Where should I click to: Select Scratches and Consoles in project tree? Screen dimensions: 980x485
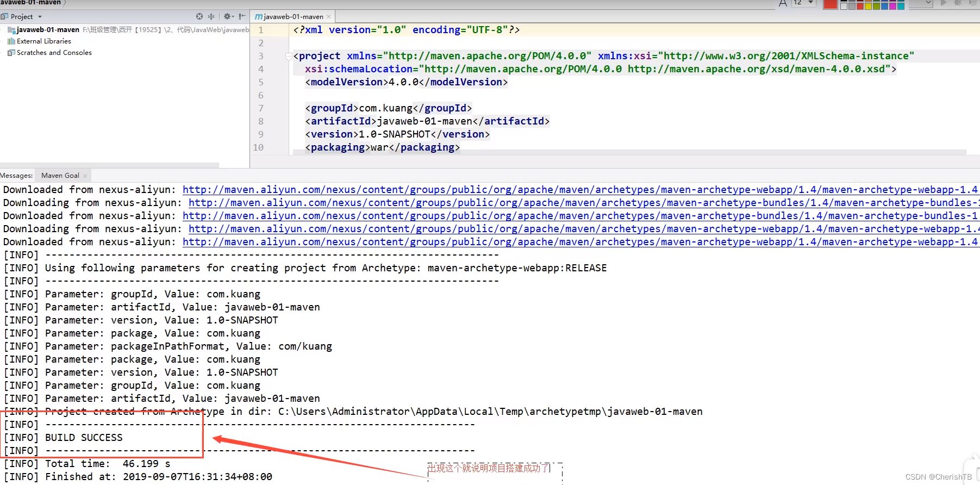tap(54, 53)
